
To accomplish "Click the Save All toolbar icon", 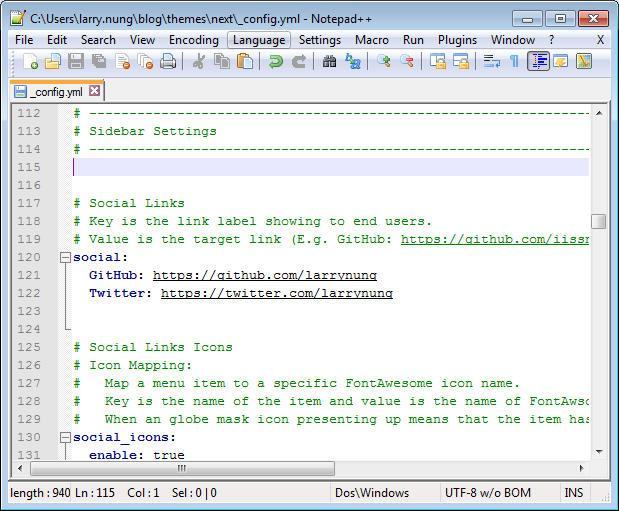I will pos(99,62).
